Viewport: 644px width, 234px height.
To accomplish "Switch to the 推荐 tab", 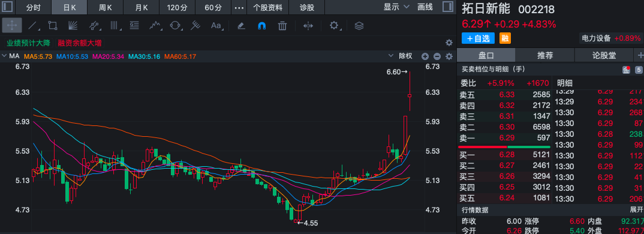I will click(545, 55).
